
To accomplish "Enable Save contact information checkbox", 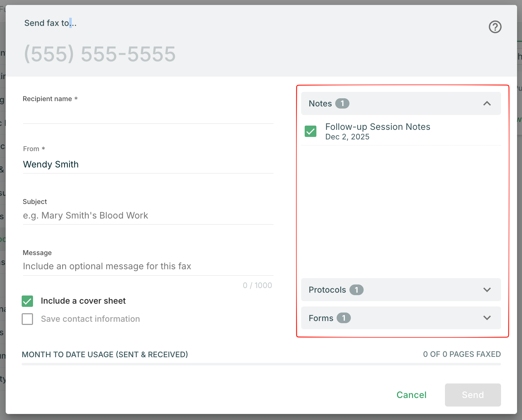I will click(28, 319).
